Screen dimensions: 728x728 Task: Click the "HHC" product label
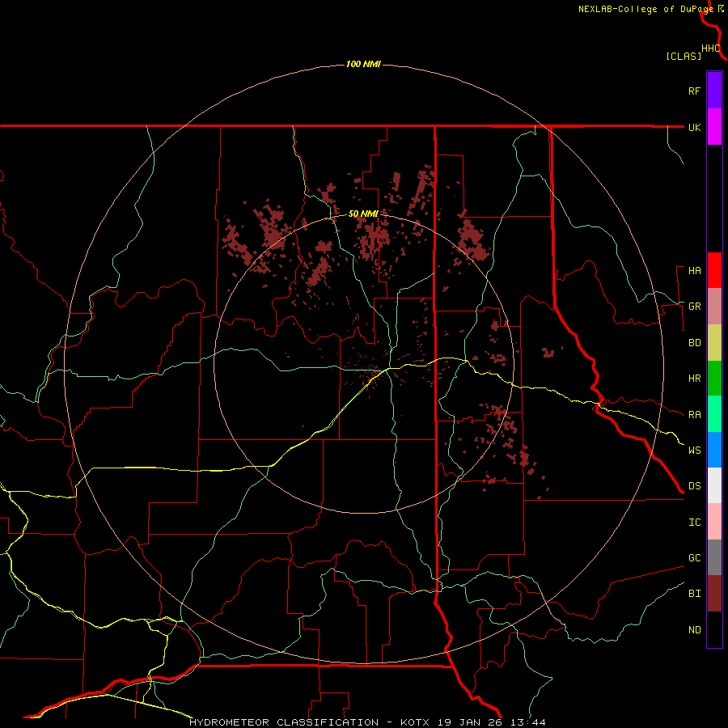click(710, 49)
